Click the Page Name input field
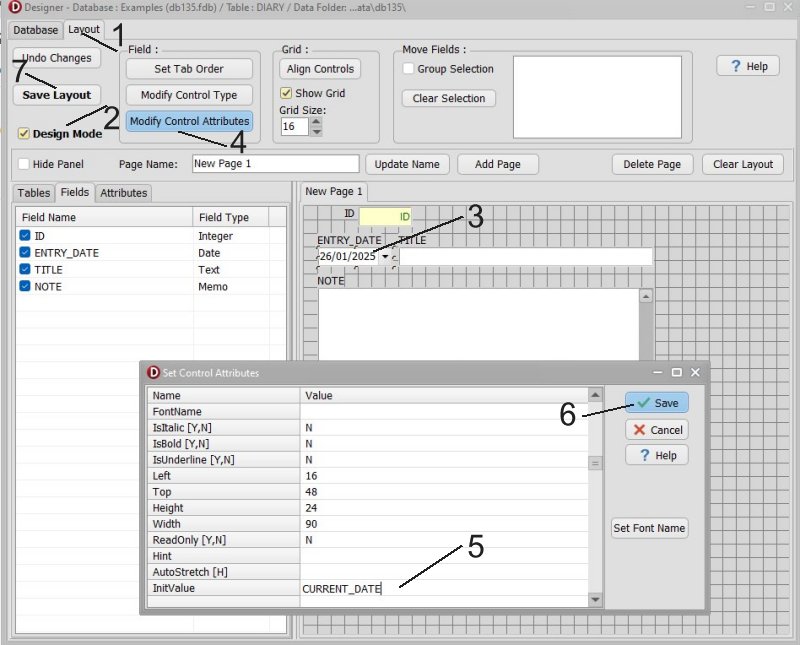The height and width of the screenshot is (645, 800). coord(276,164)
